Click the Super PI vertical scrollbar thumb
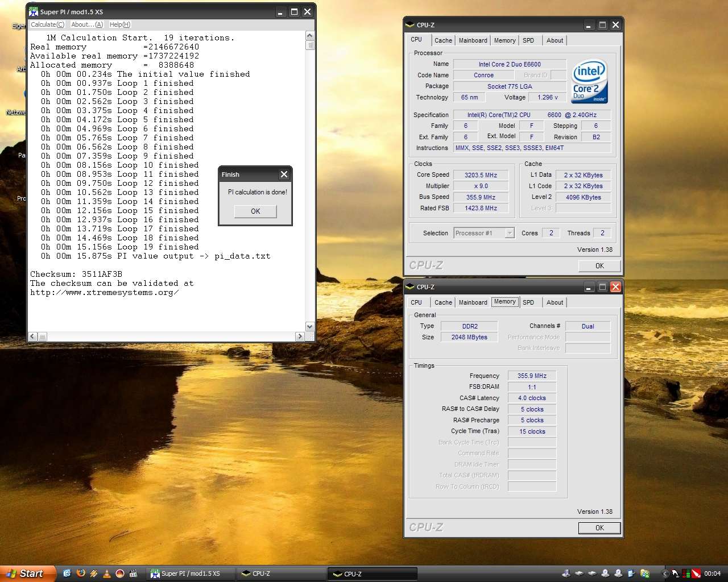Image resolution: width=728 pixels, height=582 pixels. [310, 45]
